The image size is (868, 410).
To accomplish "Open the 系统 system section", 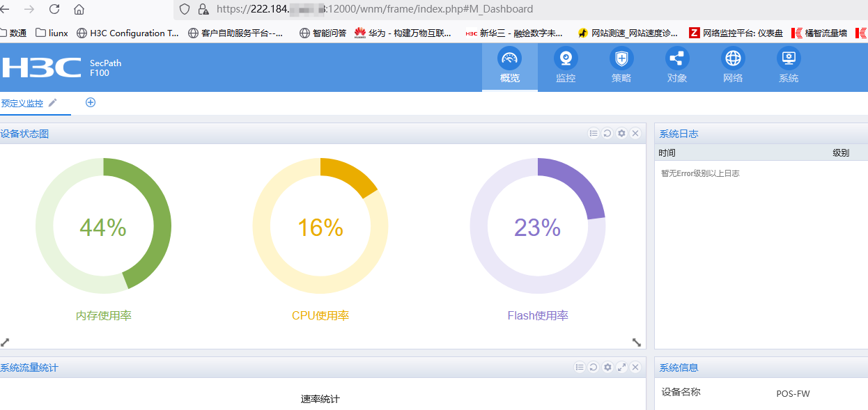I will click(x=789, y=67).
